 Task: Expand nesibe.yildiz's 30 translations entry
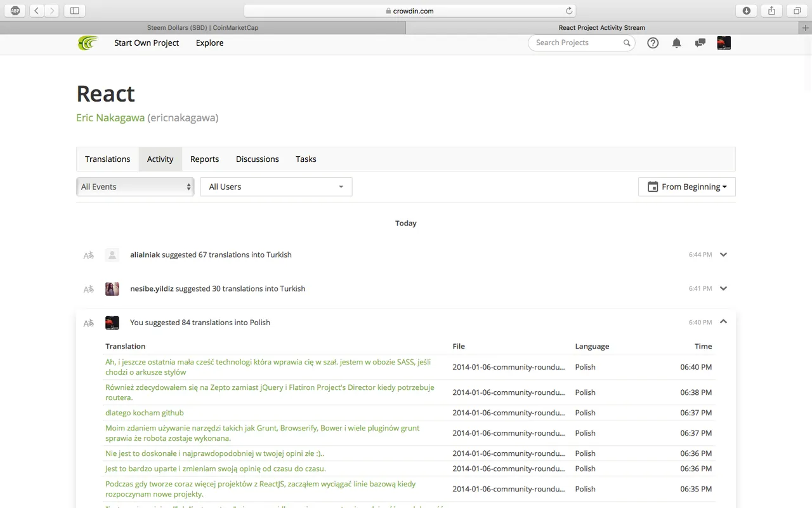pos(723,288)
